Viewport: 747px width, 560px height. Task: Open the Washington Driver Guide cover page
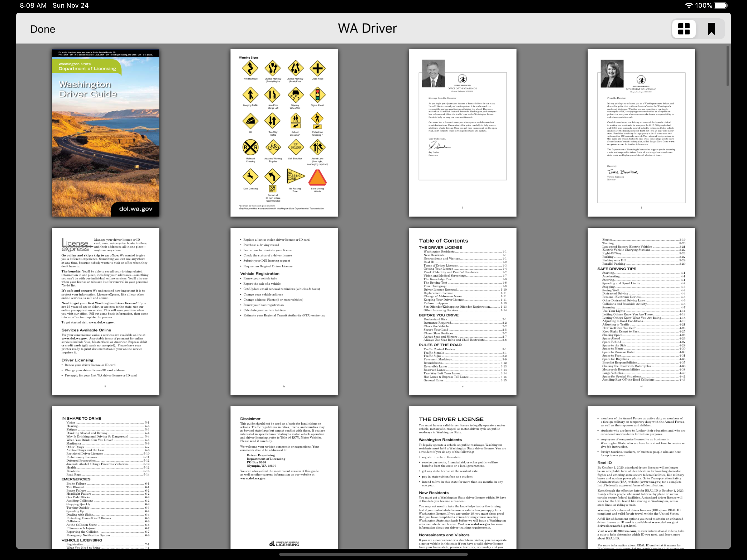point(105,133)
